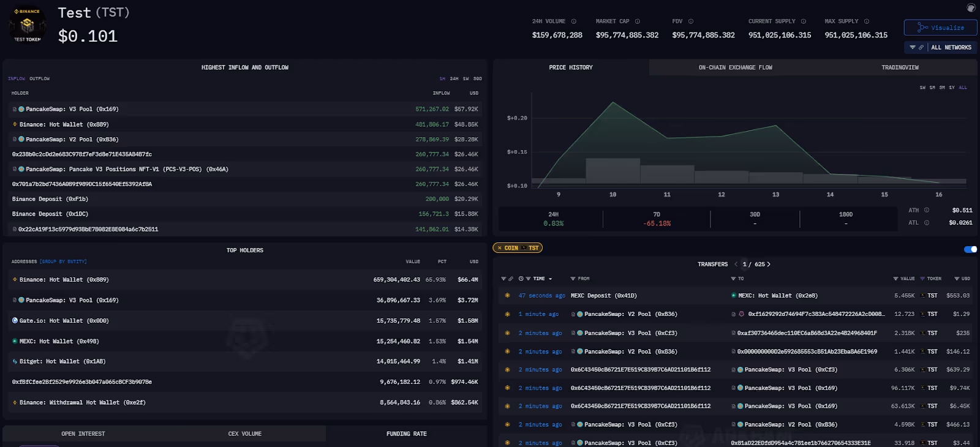Click the Binance logo beside Withdrawal Hot Wallet (0xe2f)
This screenshot has width=980, height=447.
point(15,402)
